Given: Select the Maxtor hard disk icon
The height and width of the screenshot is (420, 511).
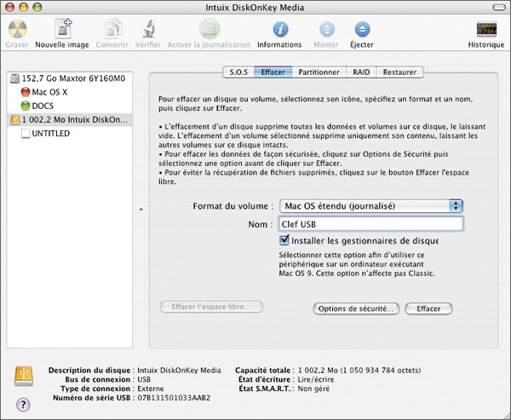Looking at the screenshot, I should tap(15, 78).
